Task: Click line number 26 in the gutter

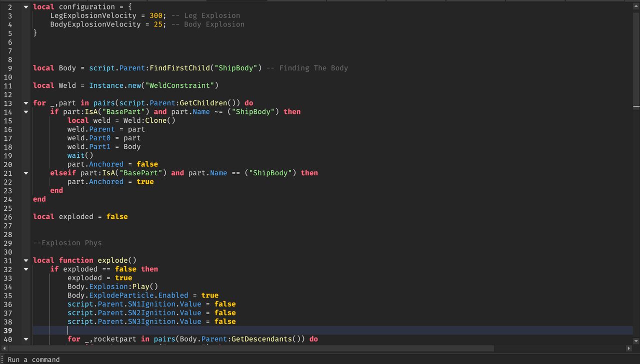Action: (8, 217)
